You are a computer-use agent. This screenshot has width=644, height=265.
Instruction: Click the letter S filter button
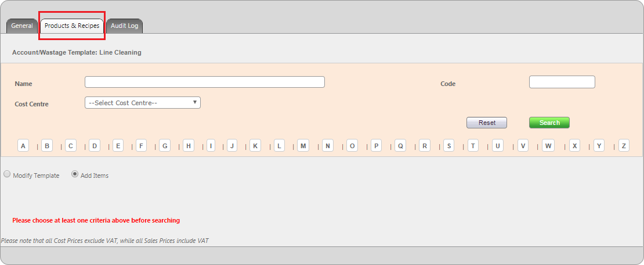click(448, 146)
